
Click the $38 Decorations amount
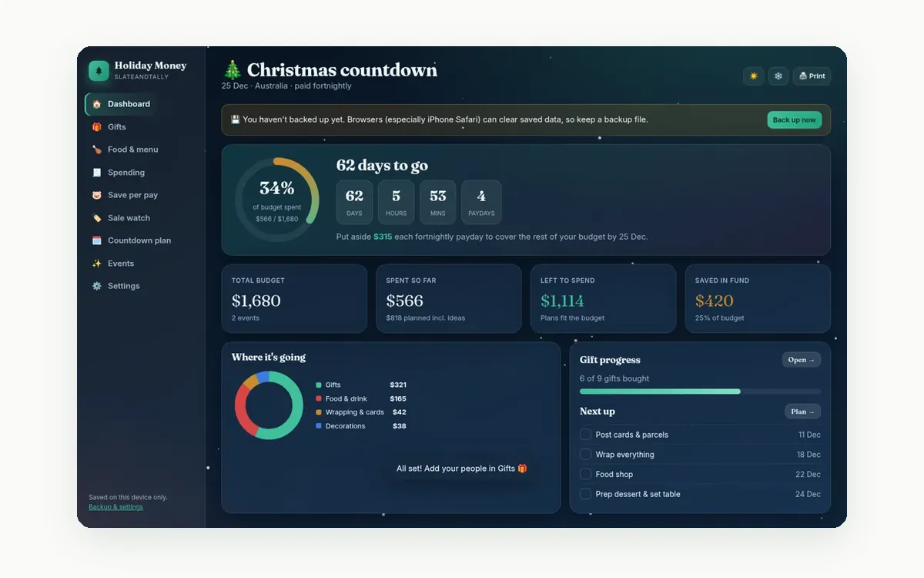pyautogui.click(x=400, y=425)
